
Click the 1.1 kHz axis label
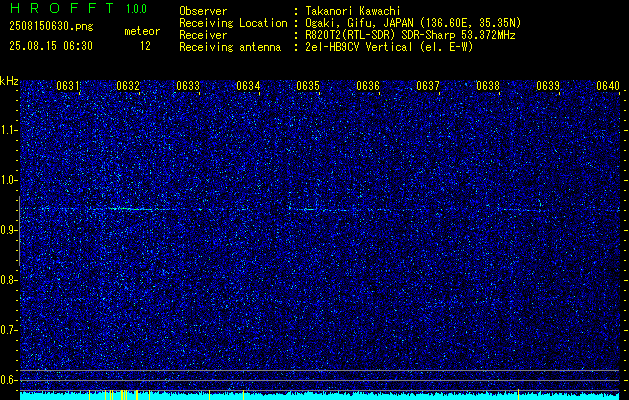(9, 130)
